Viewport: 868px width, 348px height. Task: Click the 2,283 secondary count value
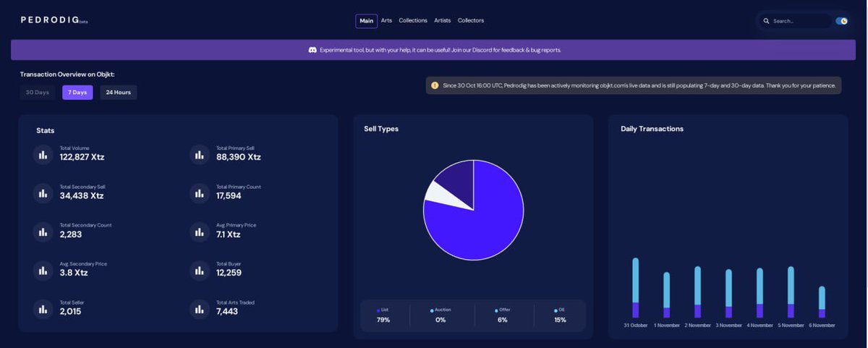click(71, 234)
